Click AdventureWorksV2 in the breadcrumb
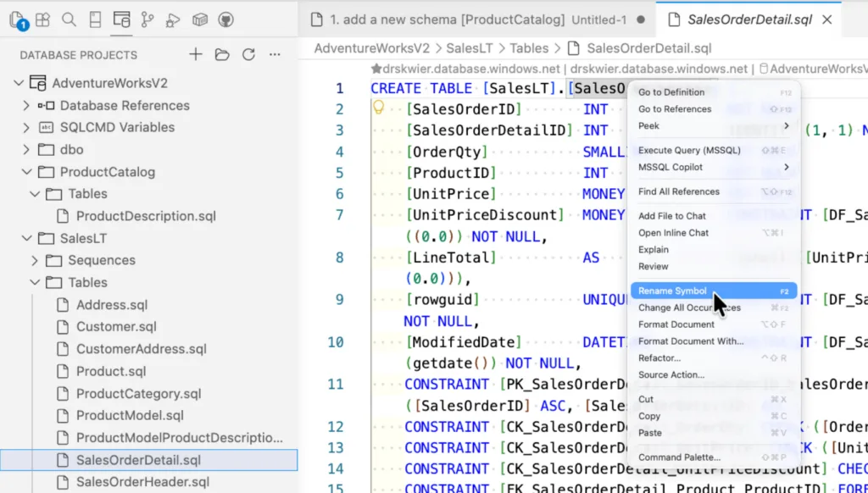 point(372,48)
